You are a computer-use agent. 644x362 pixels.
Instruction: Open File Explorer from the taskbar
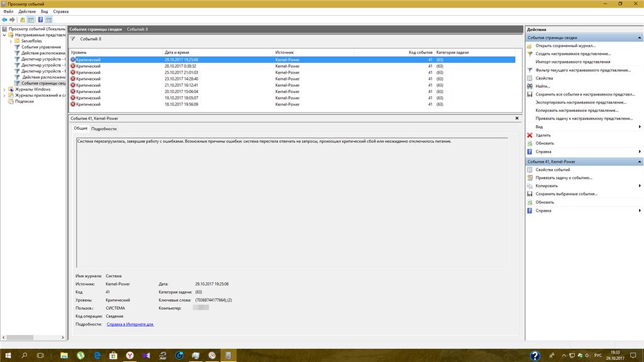[64, 356]
